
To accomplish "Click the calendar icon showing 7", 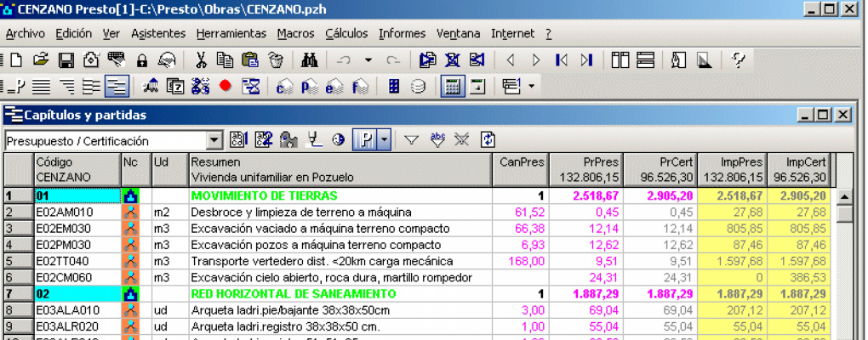I will pos(175,86).
